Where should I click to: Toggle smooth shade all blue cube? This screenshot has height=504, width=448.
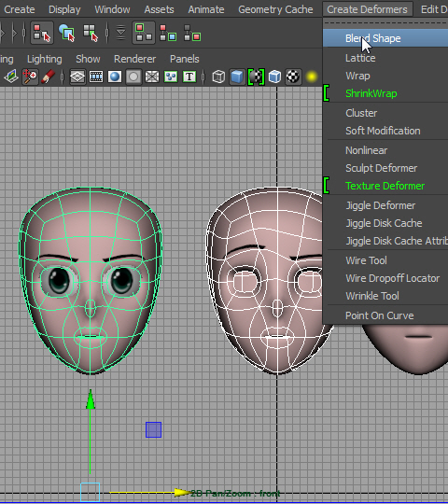pos(237,77)
